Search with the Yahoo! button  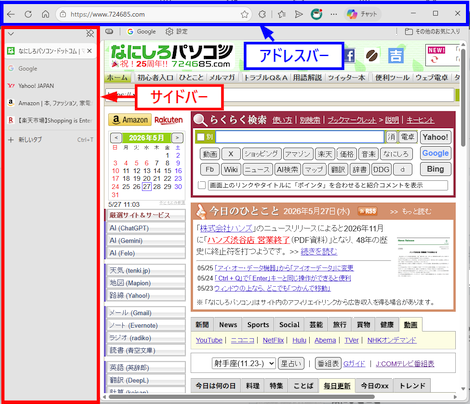(x=435, y=137)
